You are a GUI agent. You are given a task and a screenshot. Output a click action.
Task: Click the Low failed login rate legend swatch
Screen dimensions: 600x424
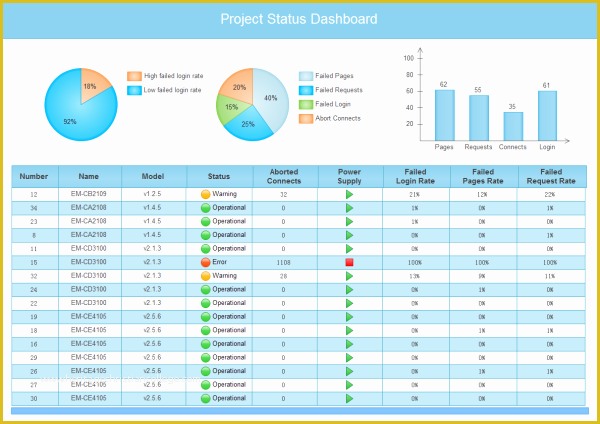[134, 90]
